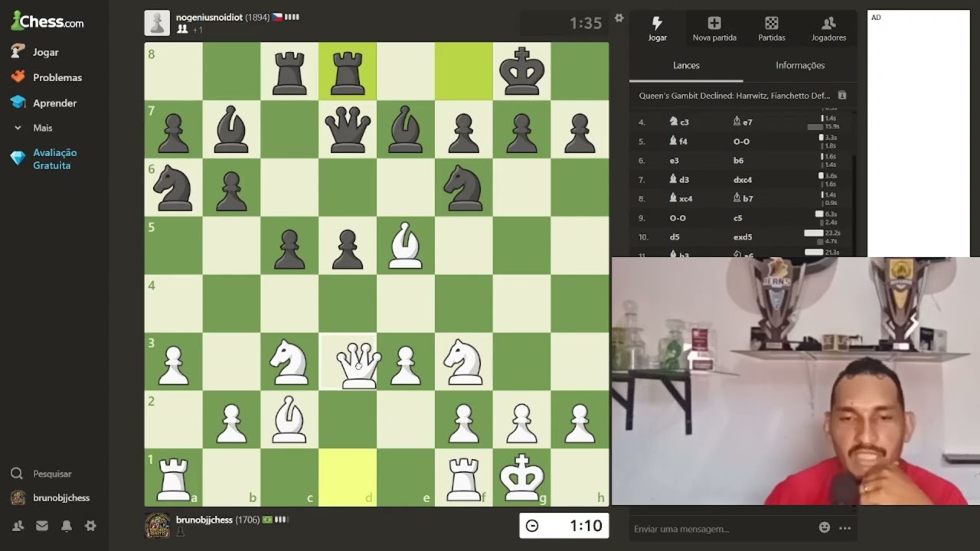Click the opening book icon beside Queen's Gambit

[x=842, y=96]
